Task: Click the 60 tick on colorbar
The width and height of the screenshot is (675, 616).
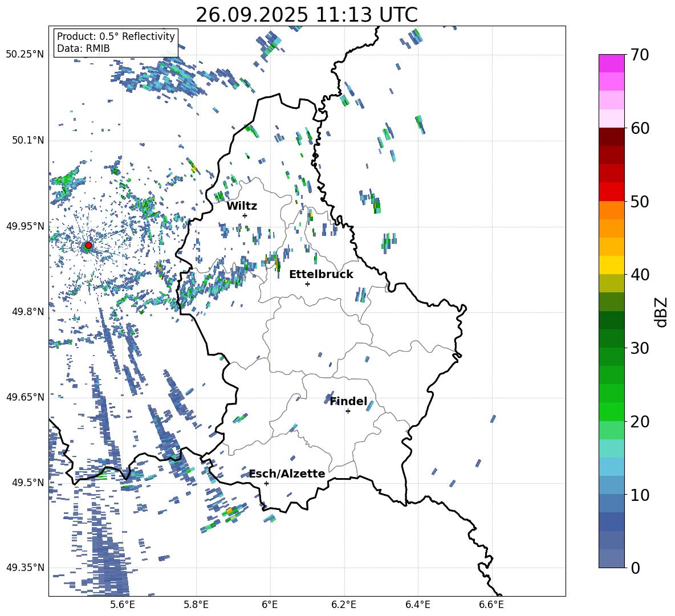Action: tap(640, 128)
